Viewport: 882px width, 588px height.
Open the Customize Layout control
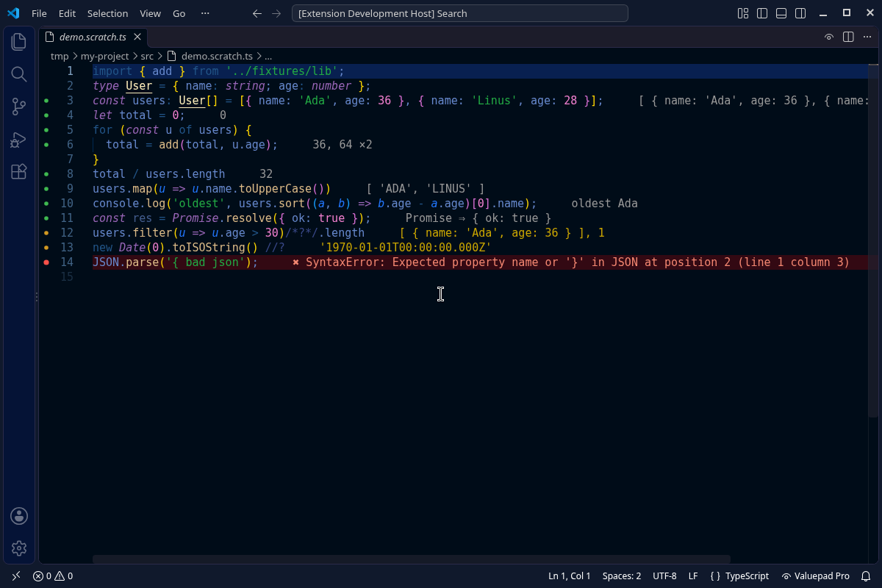743,13
